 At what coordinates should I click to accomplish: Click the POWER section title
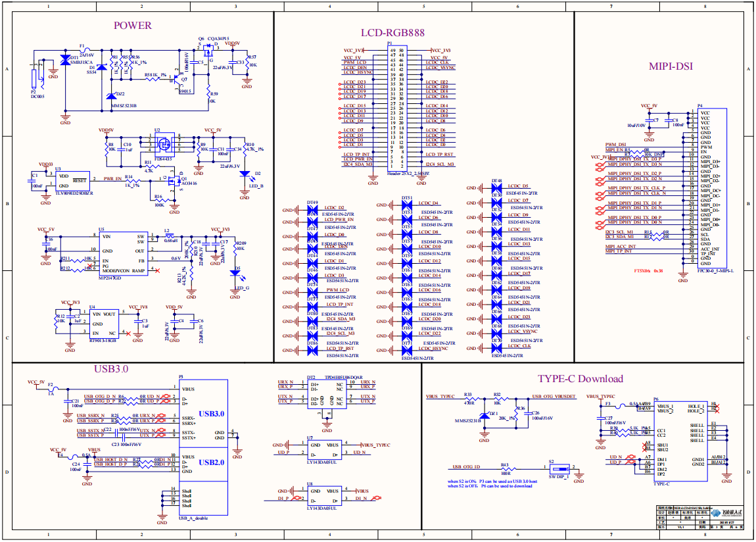click(x=132, y=26)
